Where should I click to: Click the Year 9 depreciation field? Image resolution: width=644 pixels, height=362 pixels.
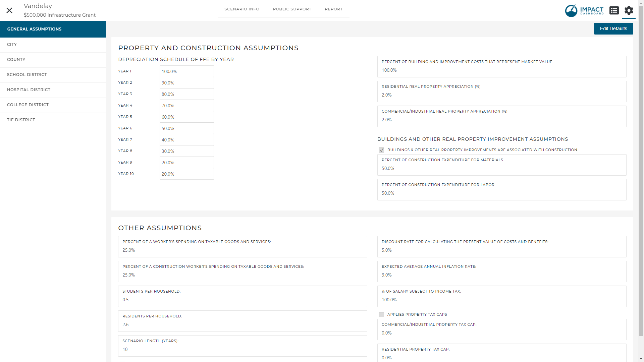187,163
